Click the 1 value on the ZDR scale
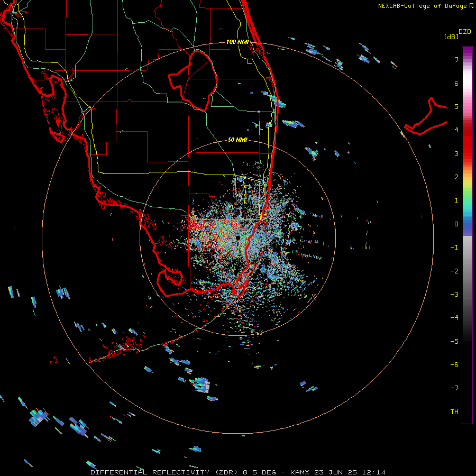The width and height of the screenshot is (476, 476). click(456, 200)
